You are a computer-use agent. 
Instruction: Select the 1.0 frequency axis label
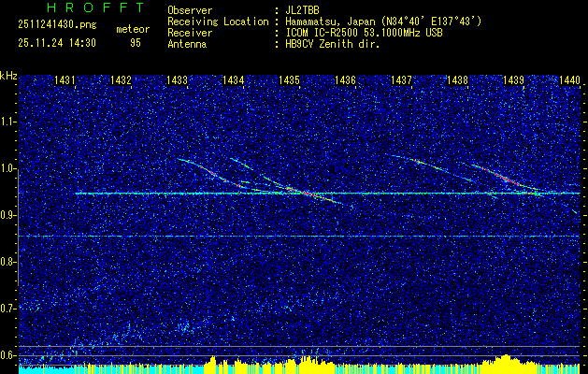pos(8,169)
